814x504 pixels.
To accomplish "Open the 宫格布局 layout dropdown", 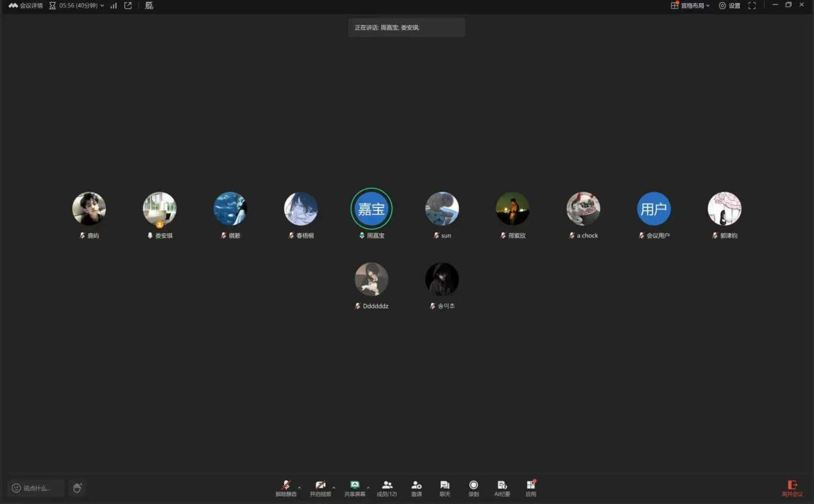I will pyautogui.click(x=691, y=6).
